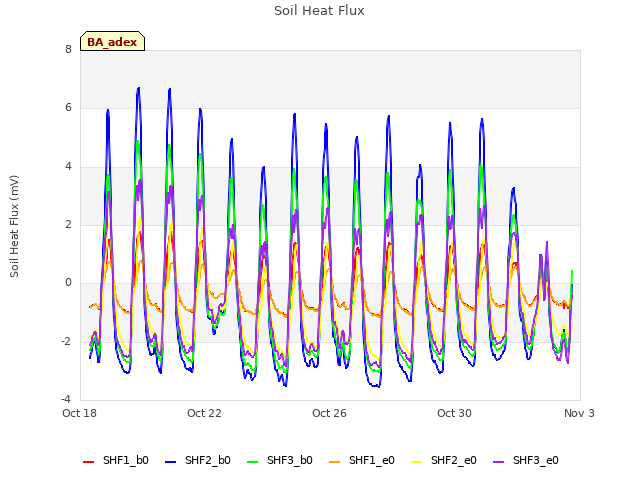Toggle the SHF2_e0 legend entry
The image size is (640, 480).
[x=444, y=460]
